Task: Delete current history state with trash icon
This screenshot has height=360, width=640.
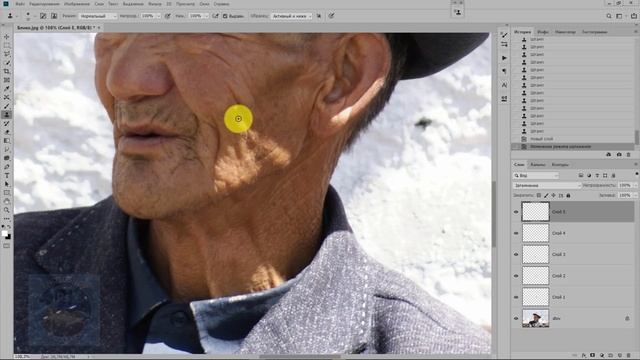Action: click(x=629, y=155)
